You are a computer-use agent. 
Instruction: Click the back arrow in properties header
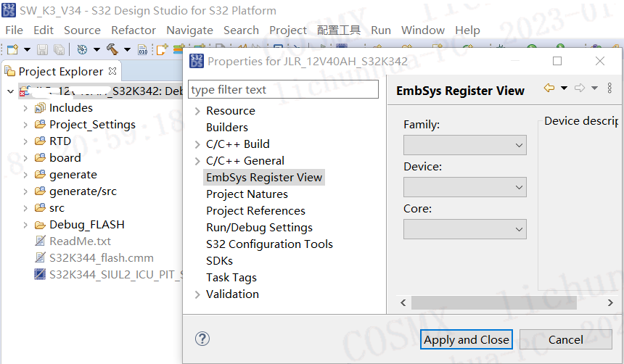click(x=549, y=88)
